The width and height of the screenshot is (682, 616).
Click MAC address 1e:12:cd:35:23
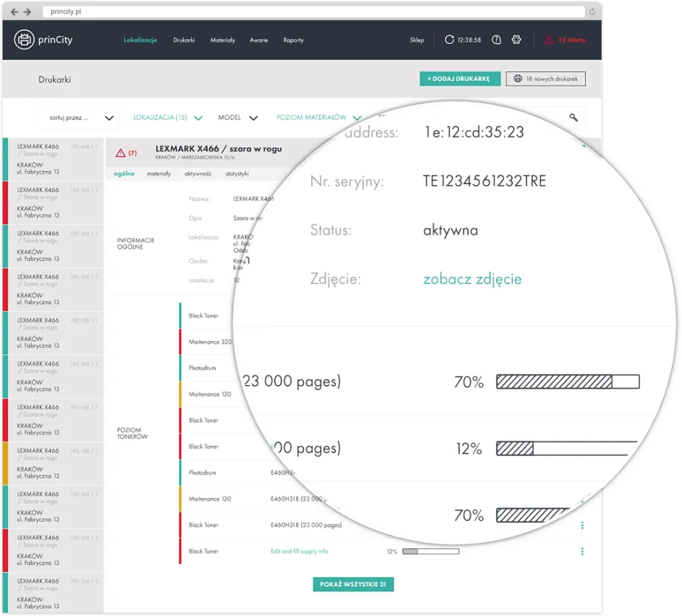click(x=475, y=132)
